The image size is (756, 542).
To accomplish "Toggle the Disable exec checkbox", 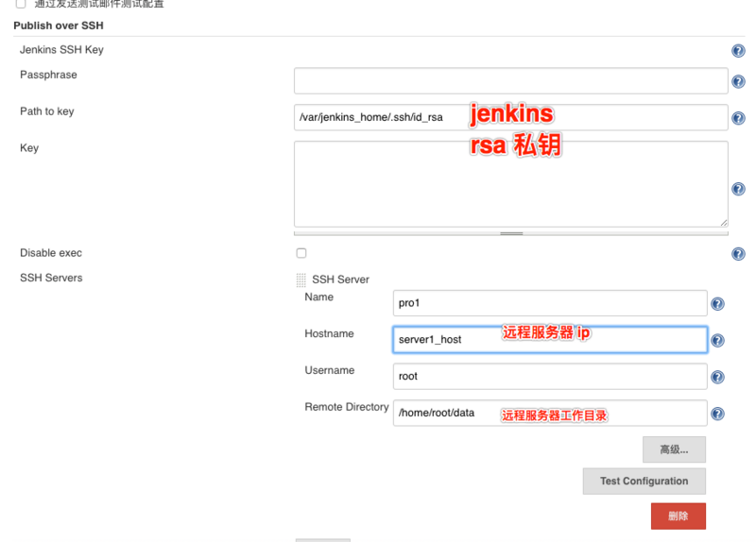I will click(301, 253).
